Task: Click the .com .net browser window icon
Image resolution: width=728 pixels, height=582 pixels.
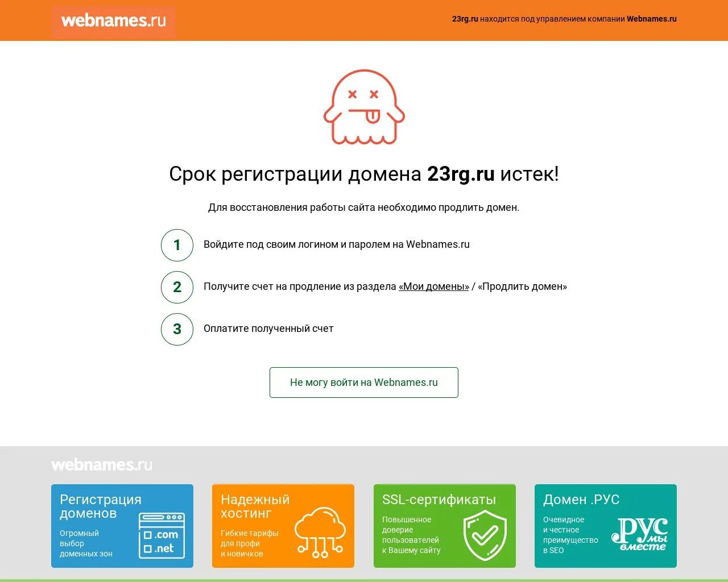Action: tap(162, 536)
